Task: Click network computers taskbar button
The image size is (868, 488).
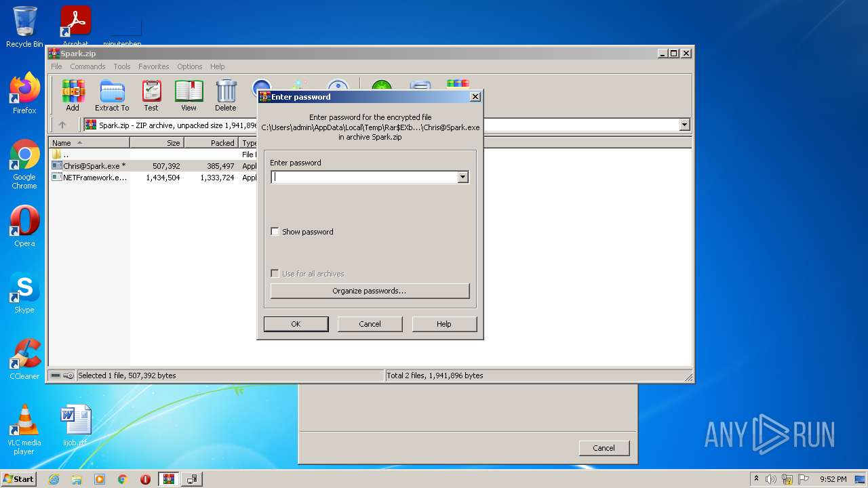Action: click(x=192, y=479)
